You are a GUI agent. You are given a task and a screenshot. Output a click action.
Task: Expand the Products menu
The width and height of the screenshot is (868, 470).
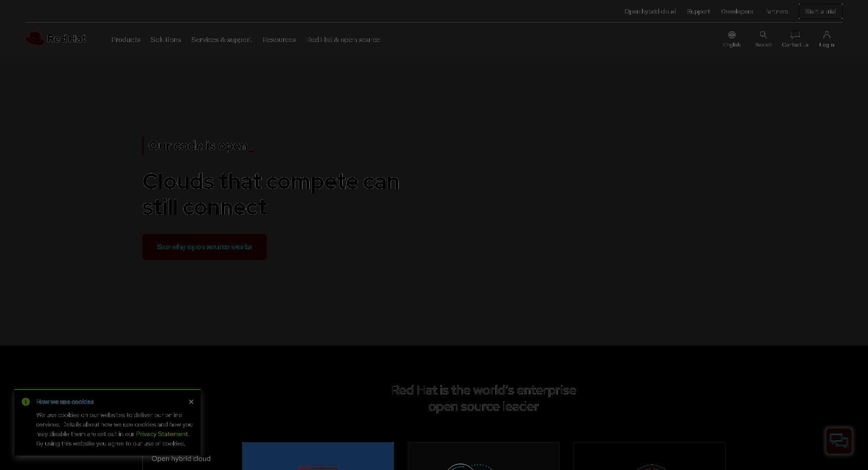point(126,40)
